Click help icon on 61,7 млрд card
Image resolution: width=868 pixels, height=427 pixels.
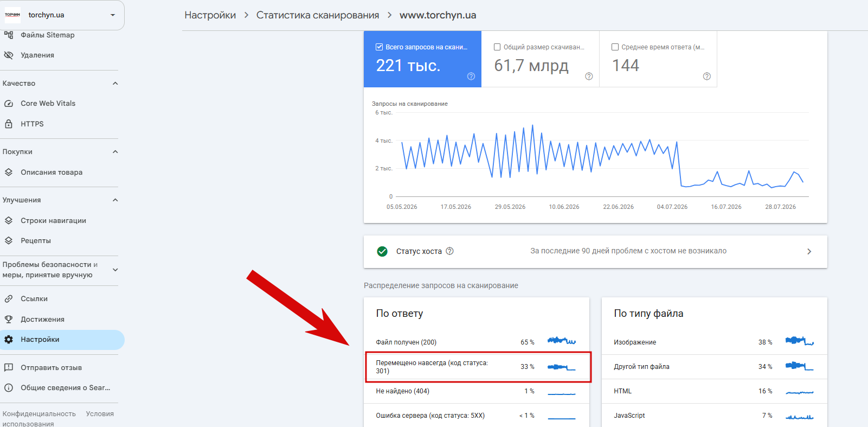[x=589, y=77]
